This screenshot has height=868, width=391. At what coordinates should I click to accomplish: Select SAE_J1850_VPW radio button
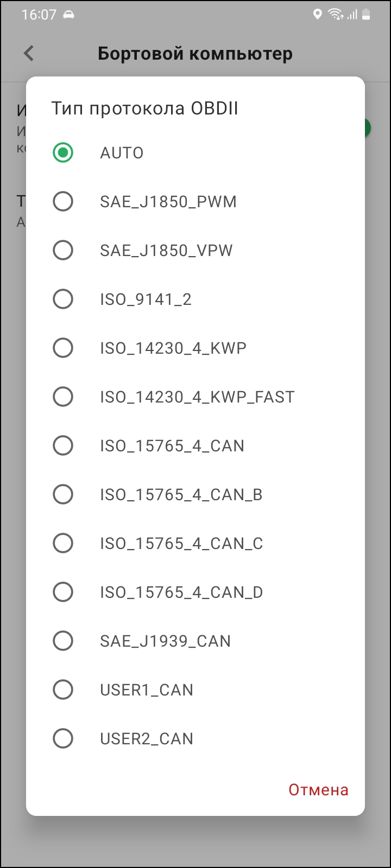coord(63,251)
